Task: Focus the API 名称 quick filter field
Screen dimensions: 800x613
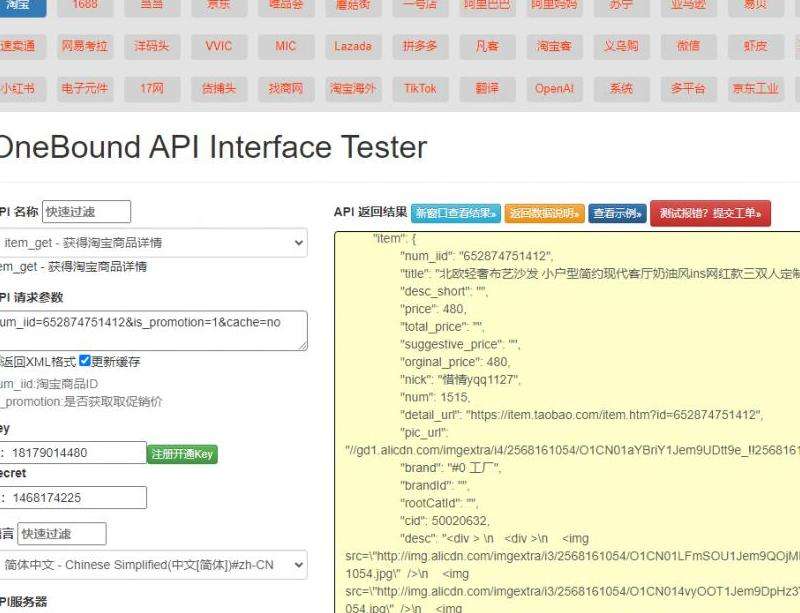Action: point(86,212)
